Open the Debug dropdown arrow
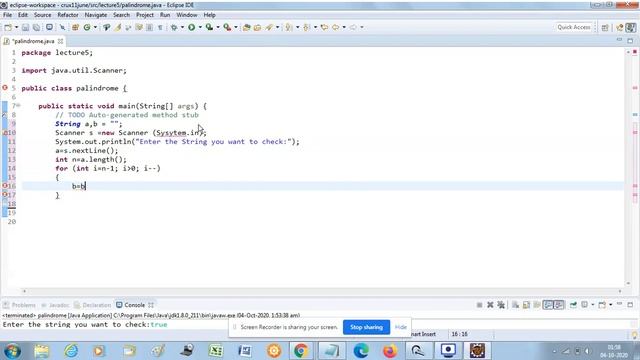 click(182, 27)
